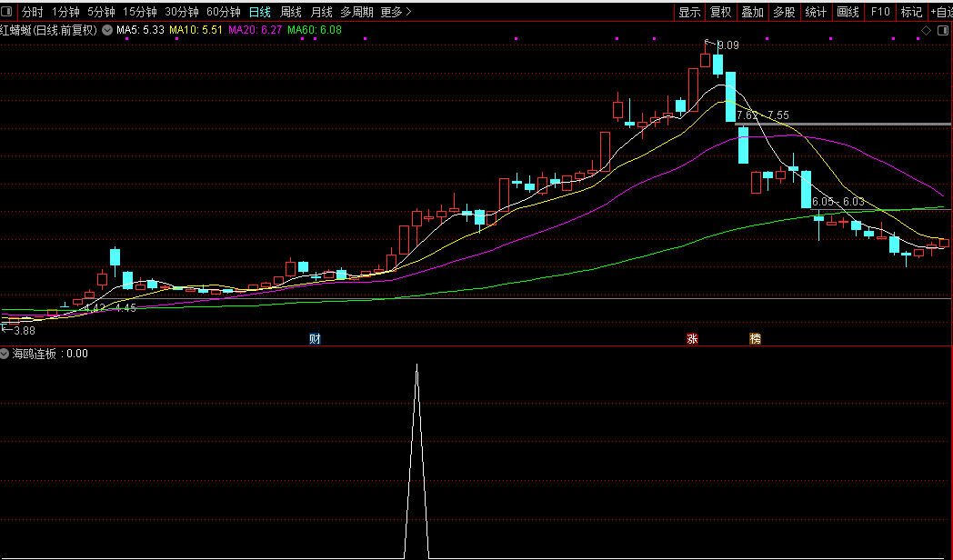Open the 涨 limit-up marker on the chart
953x560 pixels.
pyautogui.click(x=692, y=338)
